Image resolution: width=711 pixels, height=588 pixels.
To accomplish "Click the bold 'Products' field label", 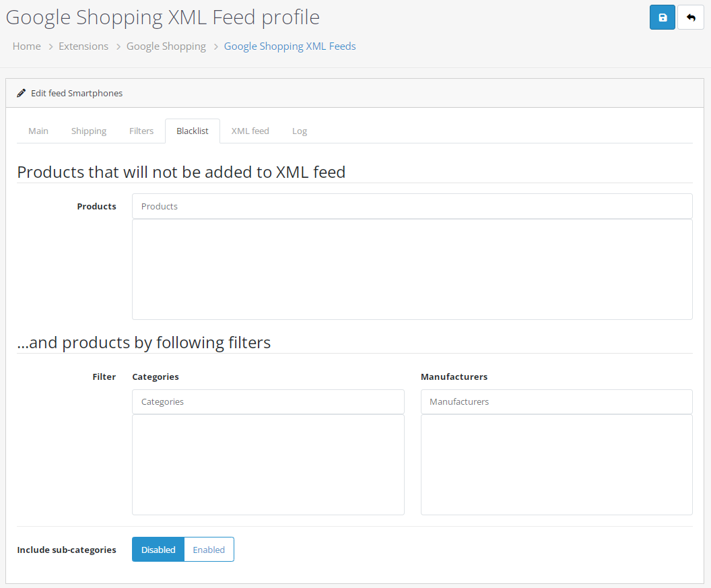I will [96, 206].
